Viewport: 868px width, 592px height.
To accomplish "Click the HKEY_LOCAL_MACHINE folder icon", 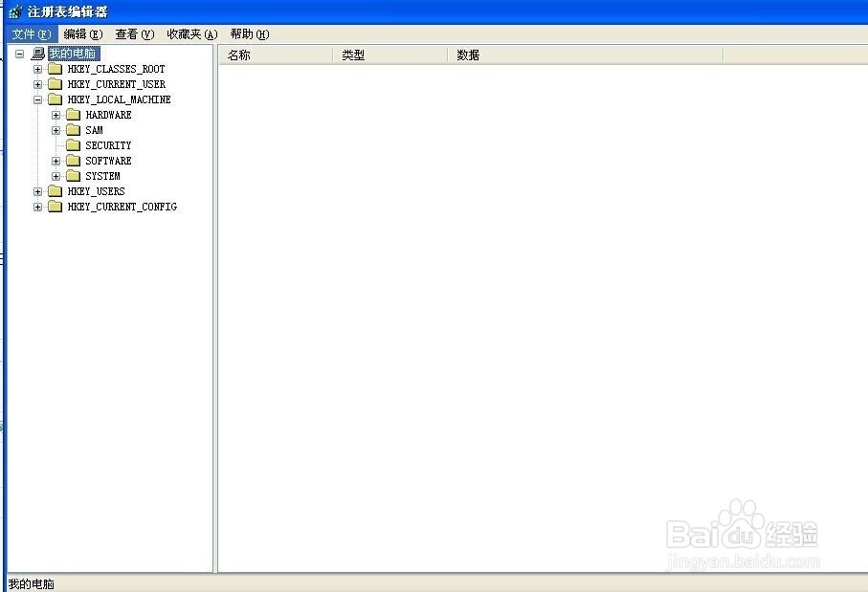I will 55,99.
